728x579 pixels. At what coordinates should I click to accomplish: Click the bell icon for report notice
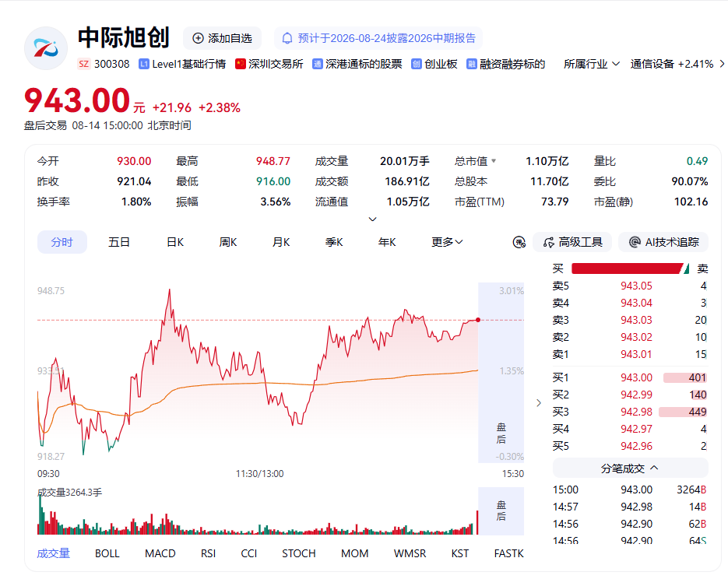287,38
